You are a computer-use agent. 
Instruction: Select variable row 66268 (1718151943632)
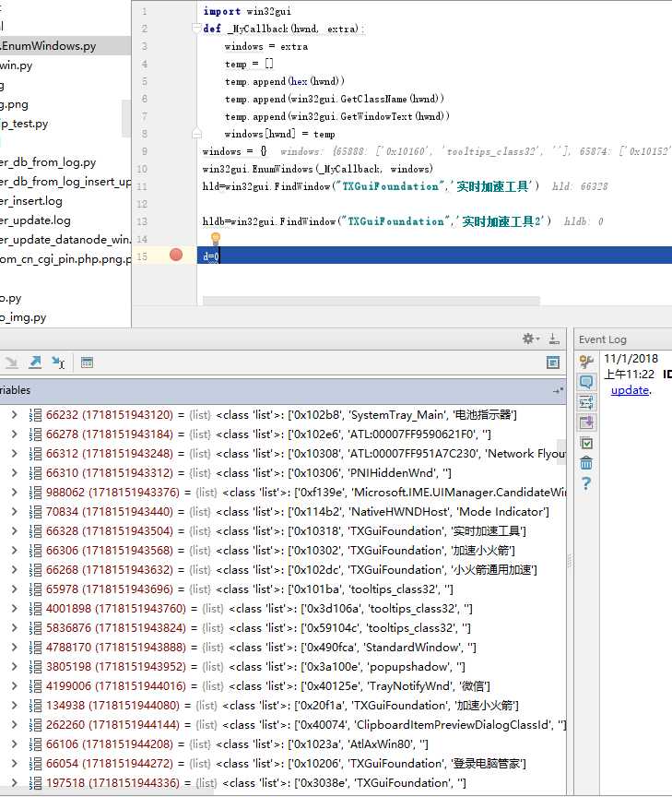282,570
